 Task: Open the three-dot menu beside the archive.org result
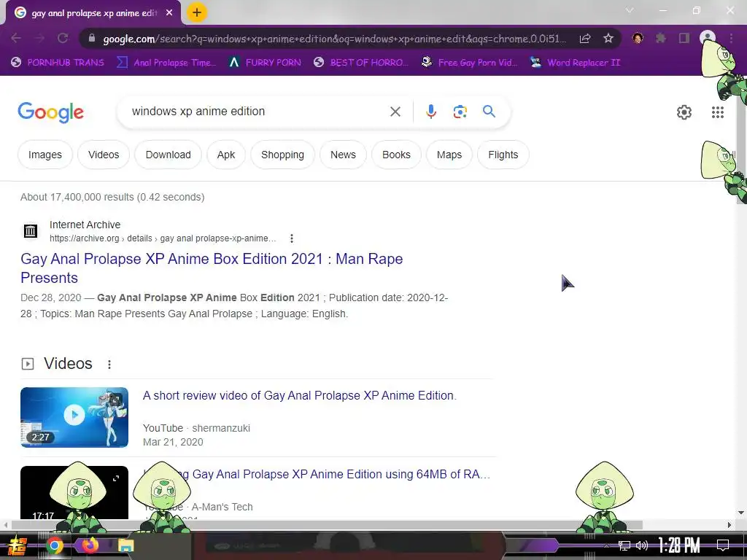[292, 238]
